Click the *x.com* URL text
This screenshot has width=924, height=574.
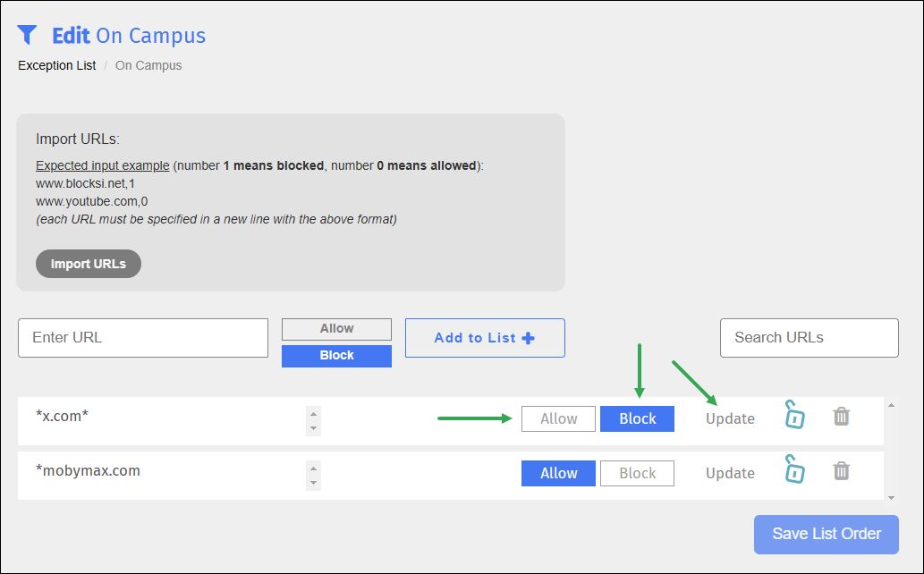pyautogui.click(x=62, y=416)
